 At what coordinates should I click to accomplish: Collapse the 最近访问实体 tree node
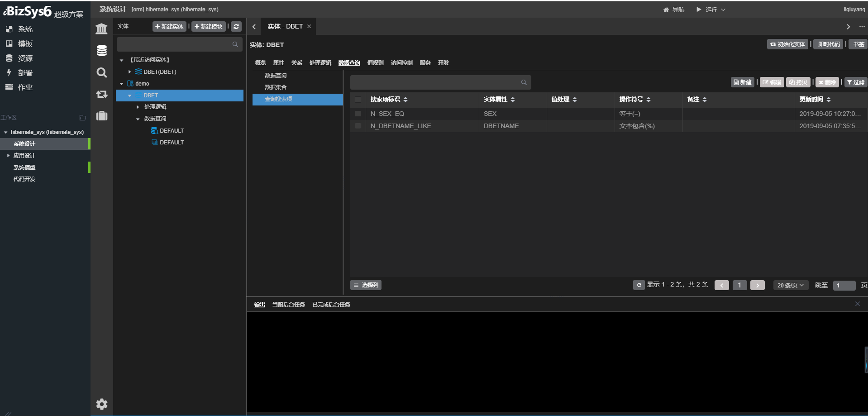[x=121, y=60]
